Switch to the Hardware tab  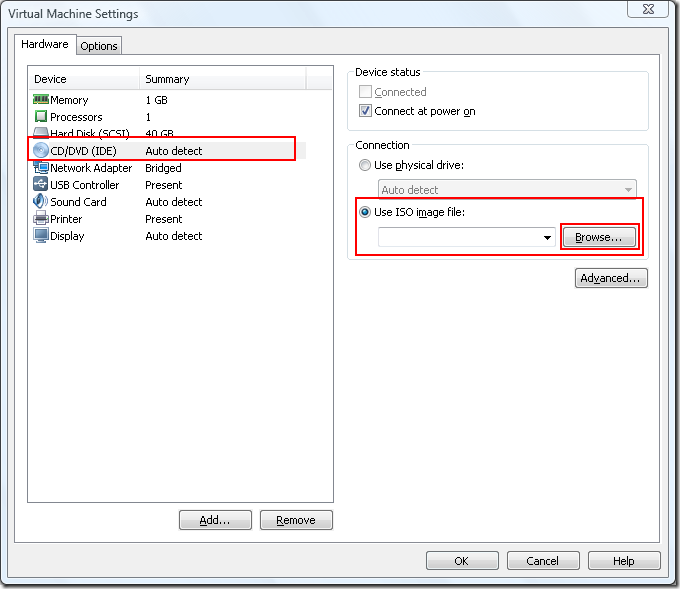pyautogui.click(x=45, y=44)
